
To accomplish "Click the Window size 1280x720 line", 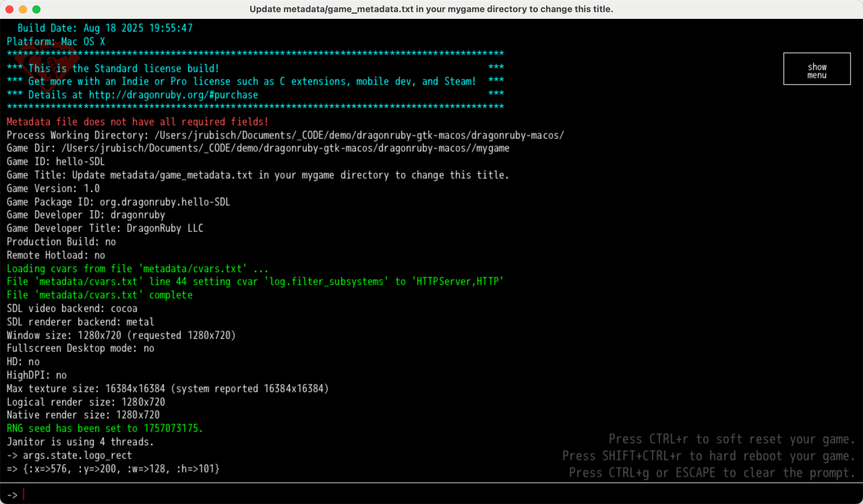I will click(121, 335).
